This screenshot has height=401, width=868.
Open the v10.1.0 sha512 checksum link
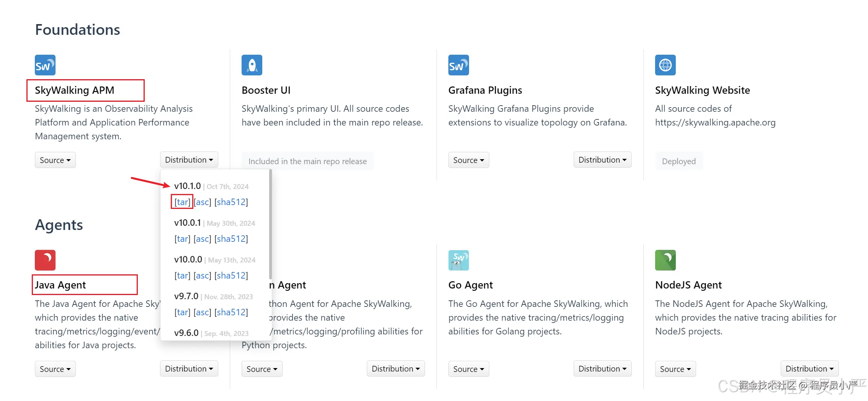click(231, 202)
